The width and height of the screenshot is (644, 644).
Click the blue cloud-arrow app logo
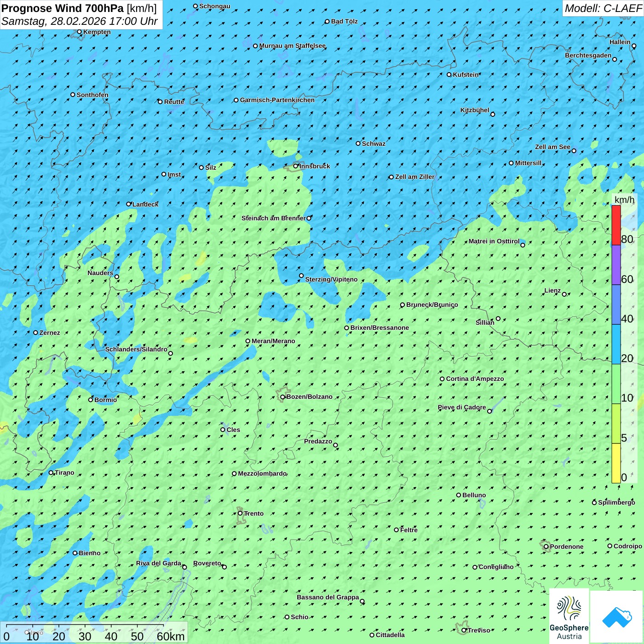(617, 617)
